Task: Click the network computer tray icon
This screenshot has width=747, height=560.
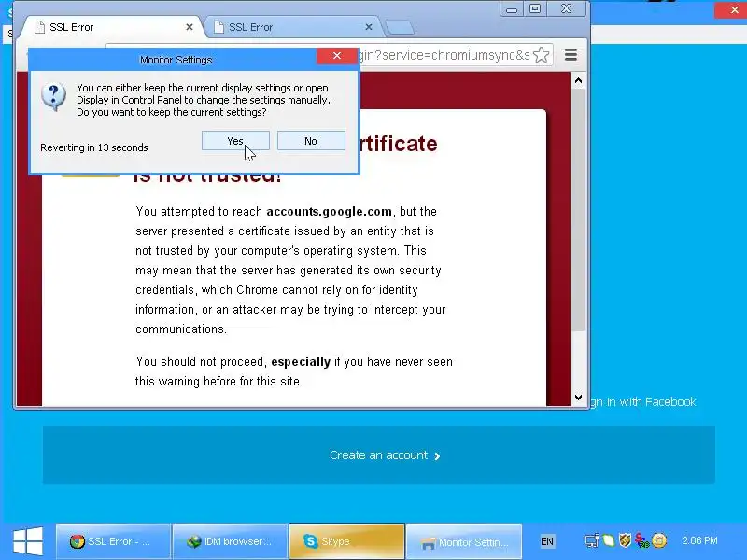Action: tap(592, 540)
